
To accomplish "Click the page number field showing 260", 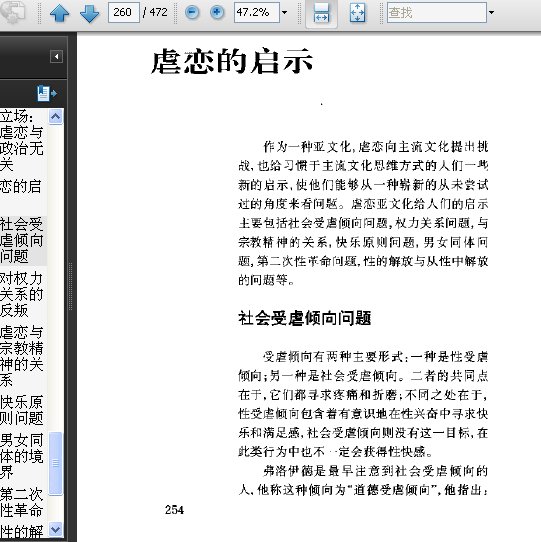I will pos(124,12).
